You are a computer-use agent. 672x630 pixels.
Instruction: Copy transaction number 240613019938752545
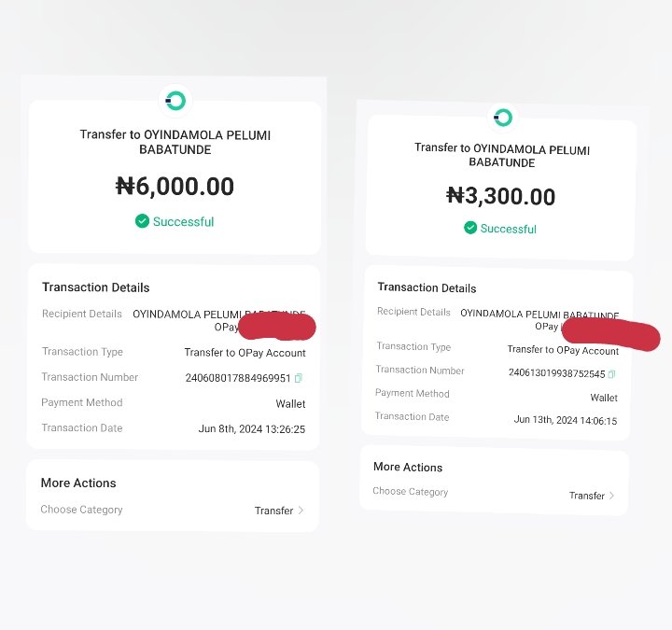[x=611, y=374]
